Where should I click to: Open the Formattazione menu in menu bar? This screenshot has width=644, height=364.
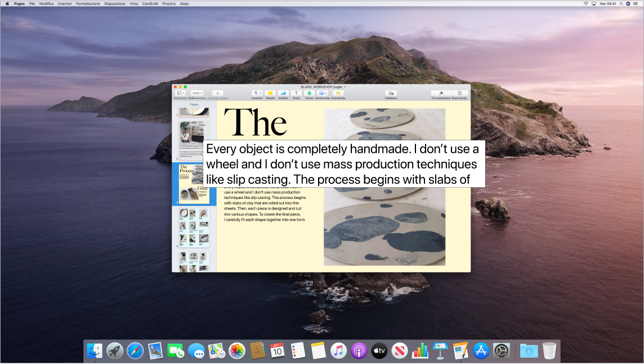88,3
